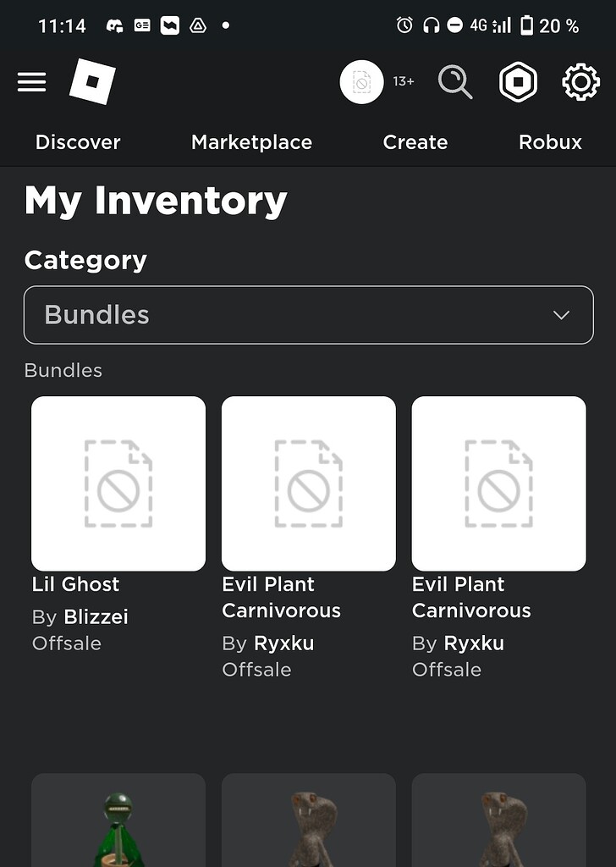The width and height of the screenshot is (616, 867).
Task: Open the Create tab
Action: pos(415,142)
